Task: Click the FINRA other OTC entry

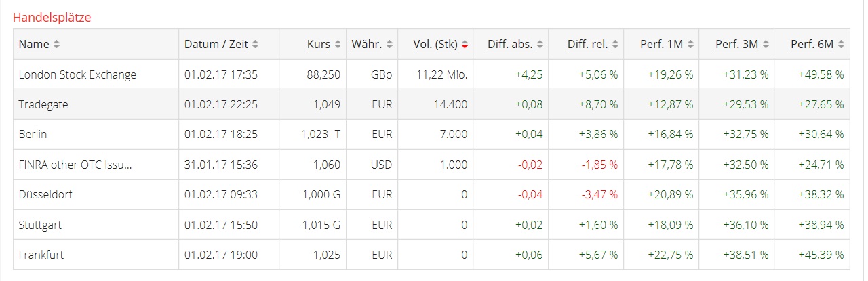Action: 75,165
